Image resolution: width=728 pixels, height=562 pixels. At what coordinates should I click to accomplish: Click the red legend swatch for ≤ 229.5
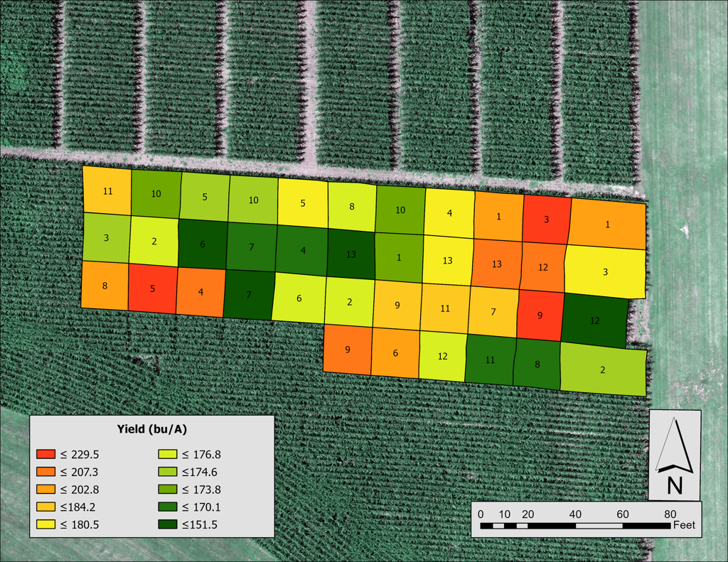pyautogui.click(x=46, y=454)
